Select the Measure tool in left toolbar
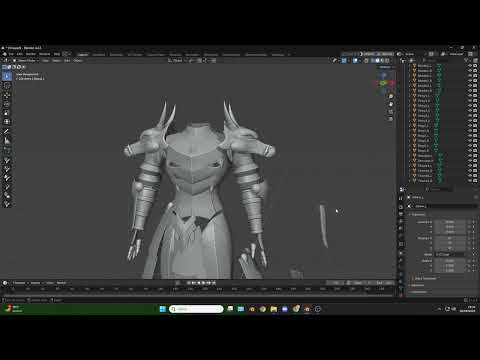This screenshot has width=480, height=360. tap(7, 141)
